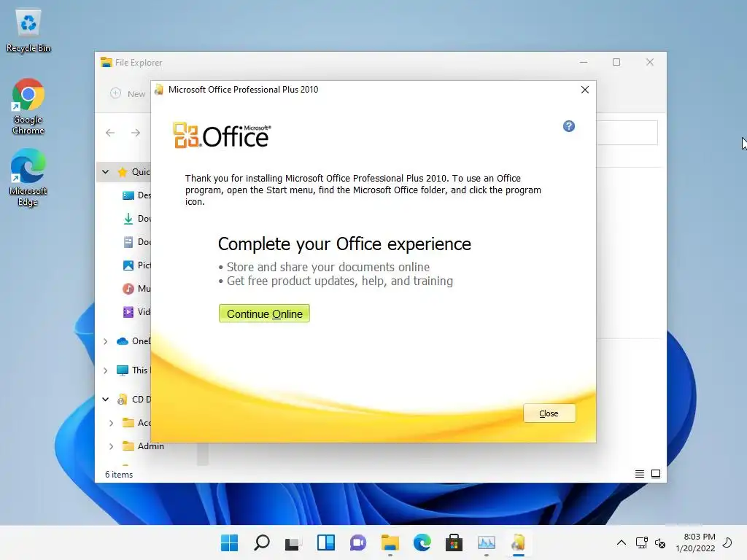Open Pictures folder in navigation pane

(137, 265)
